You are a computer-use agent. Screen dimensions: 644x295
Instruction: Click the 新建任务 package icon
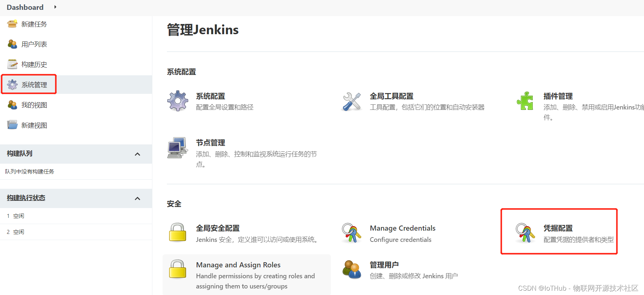coord(12,24)
